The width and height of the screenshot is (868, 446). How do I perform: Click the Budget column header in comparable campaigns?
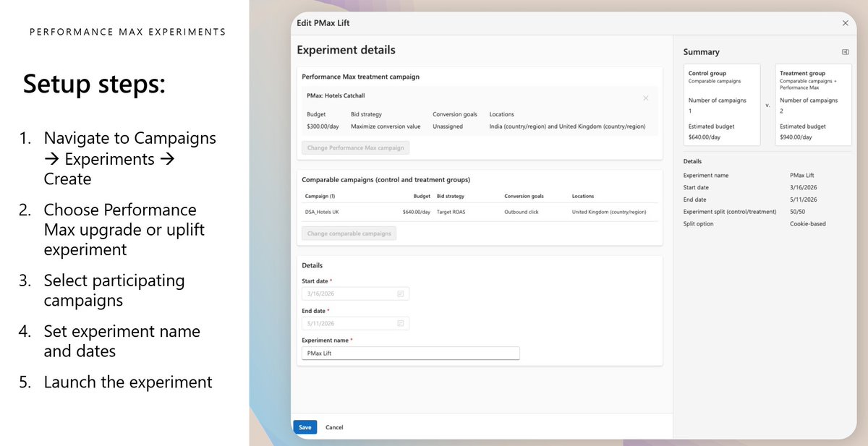coord(422,196)
